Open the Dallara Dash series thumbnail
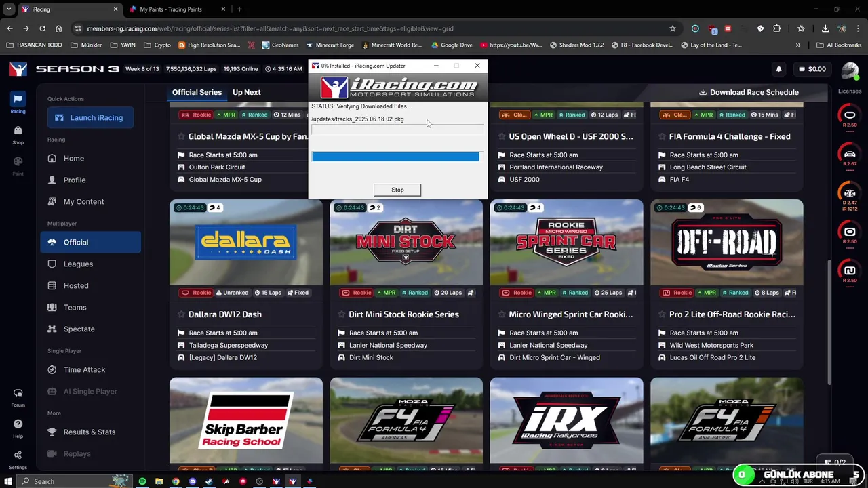The width and height of the screenshot is (868, 488). point(246,243)
